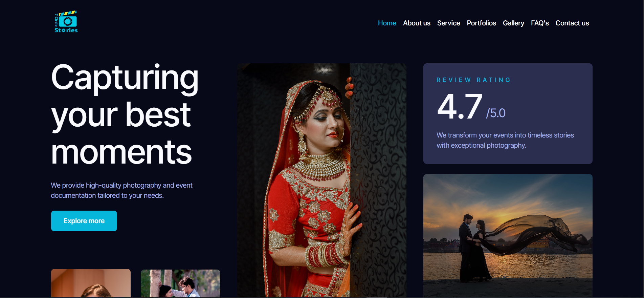Go to the Home nav link

pyautogui.click(x=387, y=23)
